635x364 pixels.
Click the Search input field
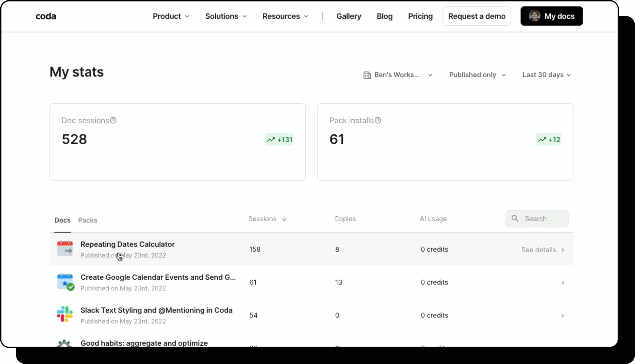click(540, 219)
